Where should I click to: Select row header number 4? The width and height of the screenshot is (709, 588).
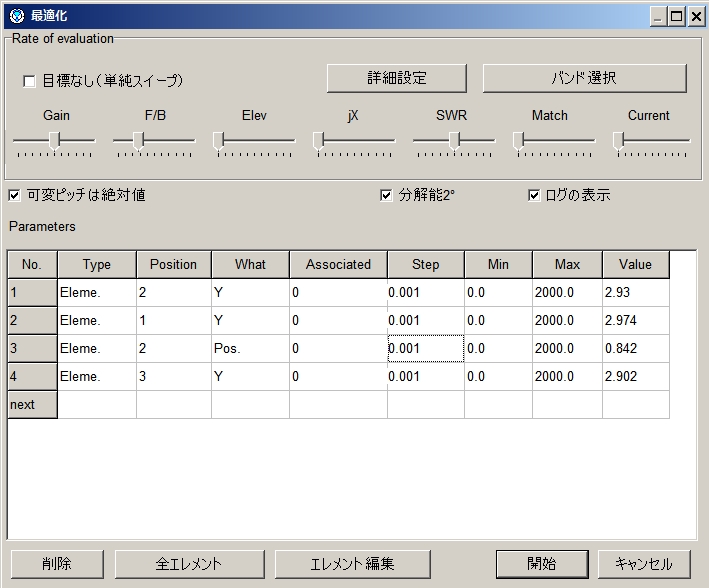pos(33,377)
